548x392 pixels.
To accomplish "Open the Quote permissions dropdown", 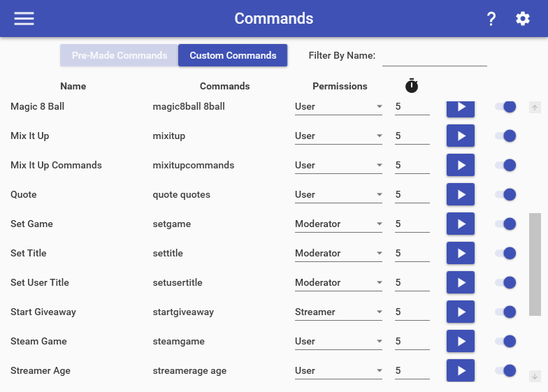I will 338,194.
